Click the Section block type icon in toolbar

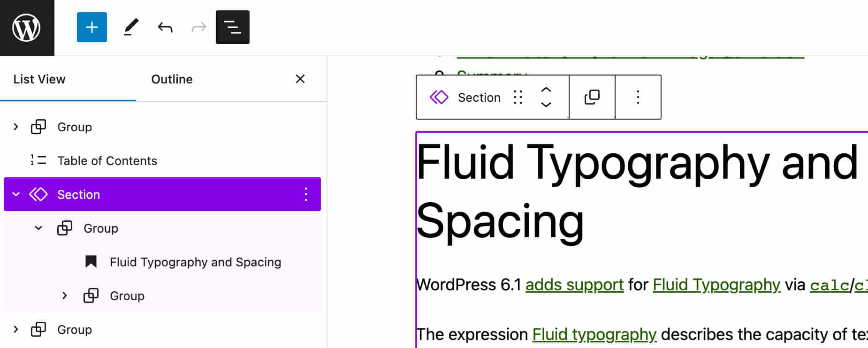click(x=439, y=97)
